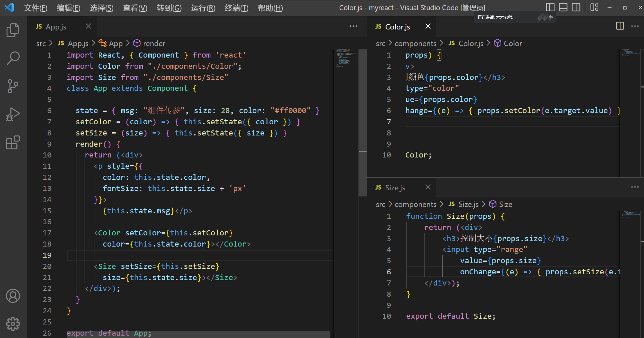Open Customize Layout icon in title bar

click(x=594, y=7)
